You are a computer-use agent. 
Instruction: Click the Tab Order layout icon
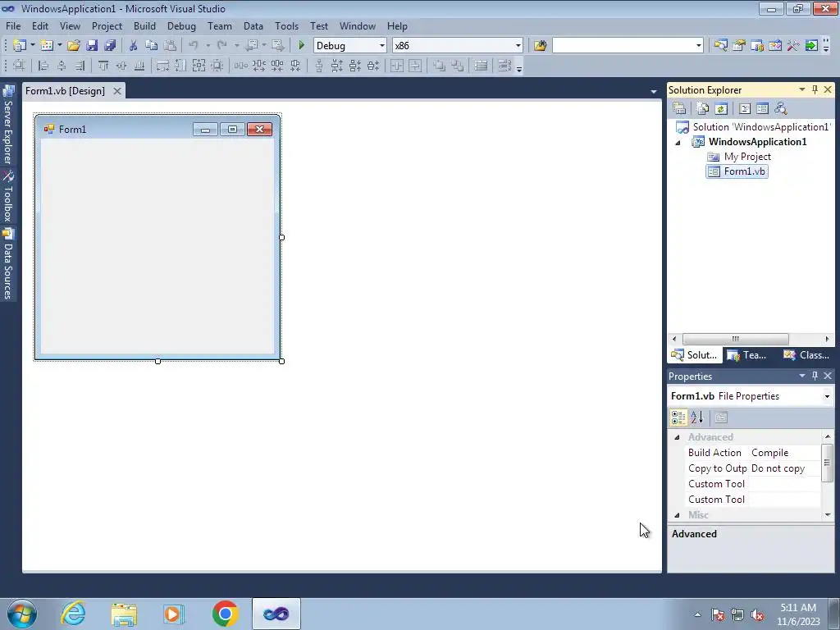(x=504, y=66)
